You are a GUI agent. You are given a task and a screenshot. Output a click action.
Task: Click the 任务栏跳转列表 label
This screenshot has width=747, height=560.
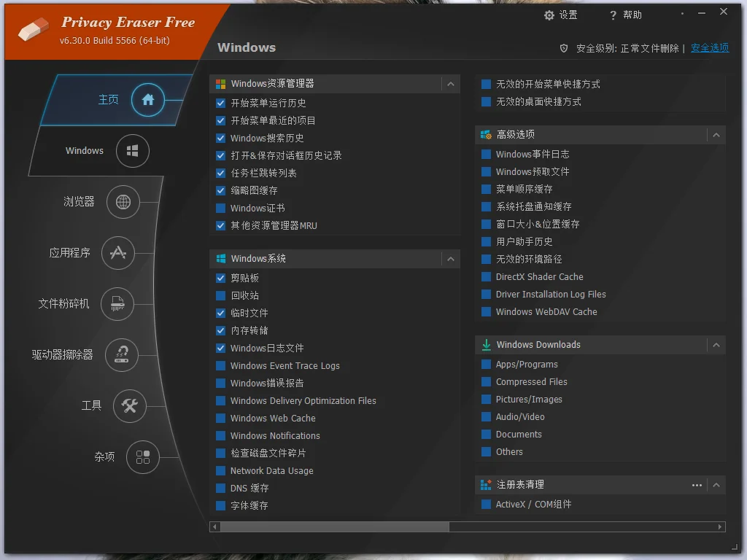tap(263, 174)
